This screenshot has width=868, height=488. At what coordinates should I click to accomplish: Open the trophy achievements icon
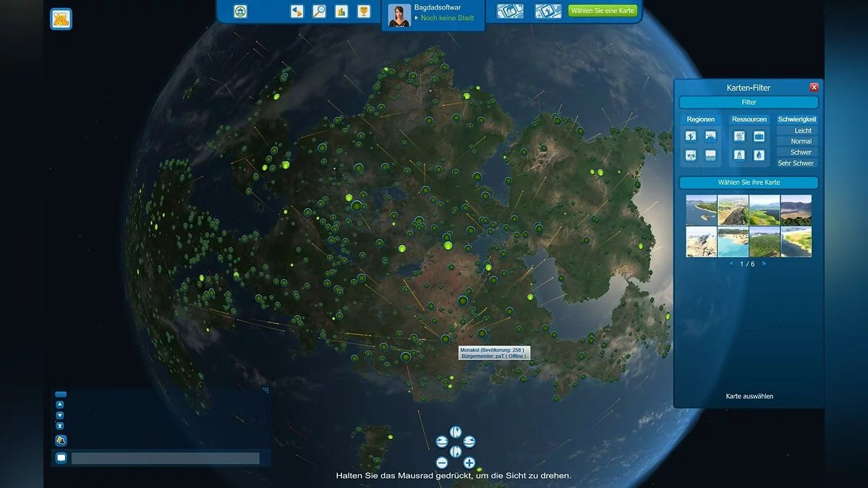tap(364, 11)
